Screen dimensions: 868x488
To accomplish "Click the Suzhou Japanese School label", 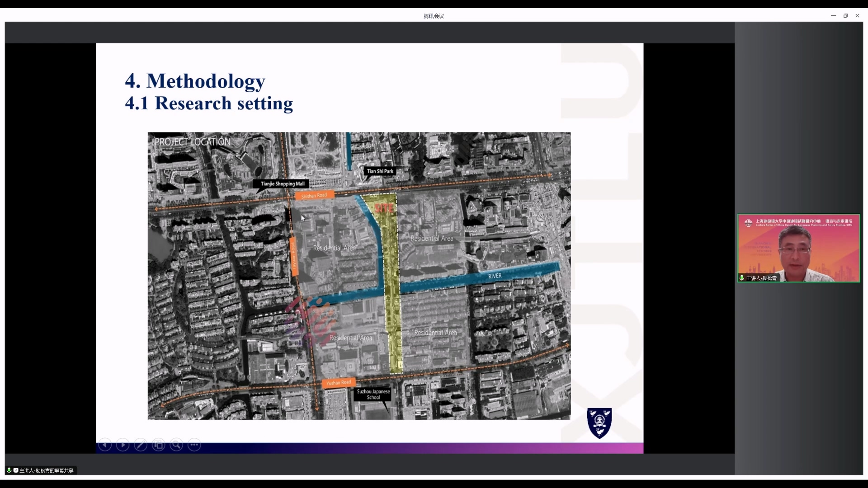I will 373,394.
